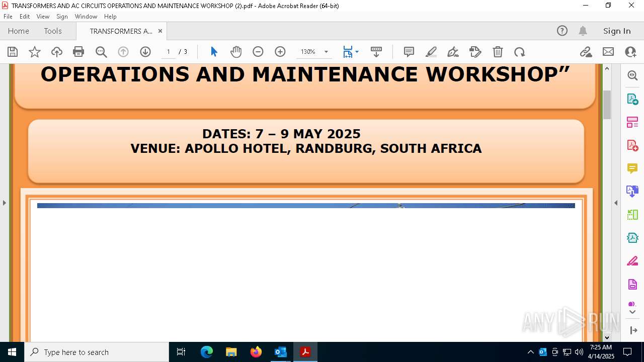The image size is (644, 362).
Task: Open the search tool in right pane
Action: tap(632, 75)
